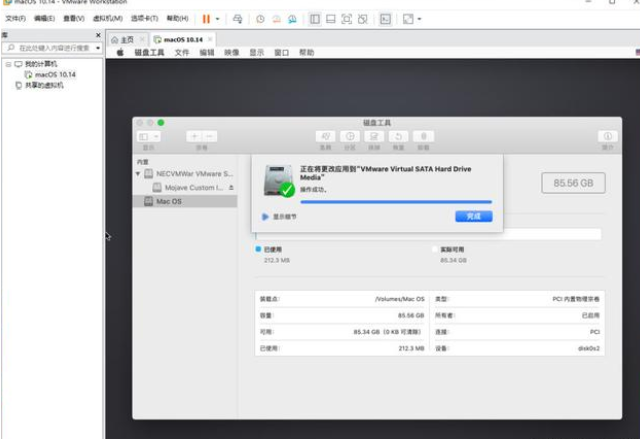The width and height of the screenshot is (640, 439).
Task: Click the 完成 button
Action: (473, 216)
